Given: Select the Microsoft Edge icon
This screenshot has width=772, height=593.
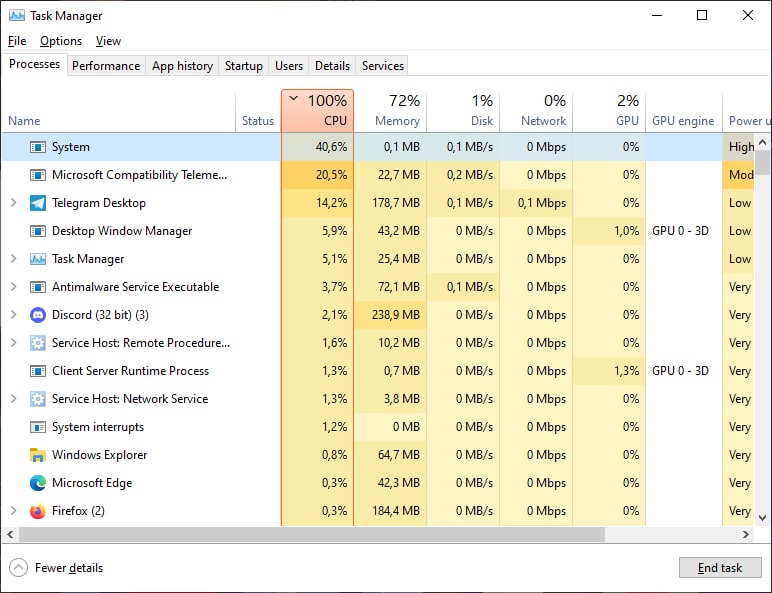Looking at the screenshot, I should pyautogui.click(x=38, y=483).
